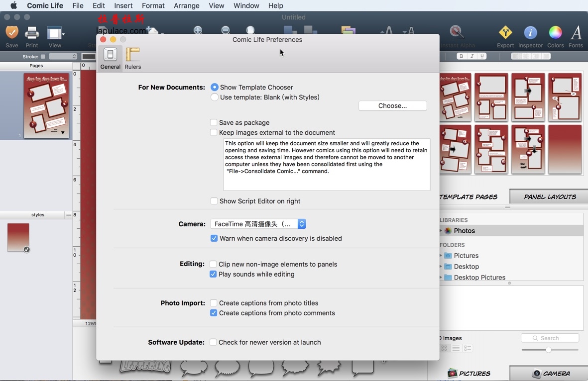
Task: Open the Stroke width dropdown
Action: pos(63,56)
